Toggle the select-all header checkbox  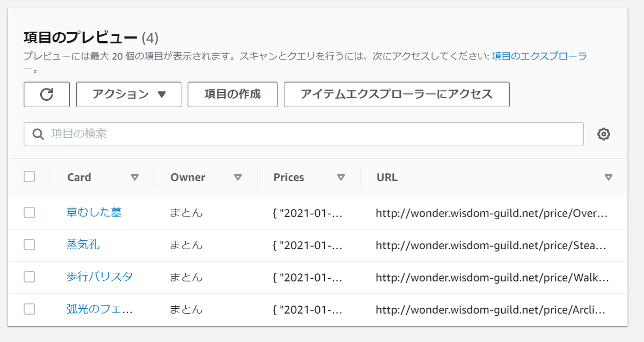[x=30, y=176]
